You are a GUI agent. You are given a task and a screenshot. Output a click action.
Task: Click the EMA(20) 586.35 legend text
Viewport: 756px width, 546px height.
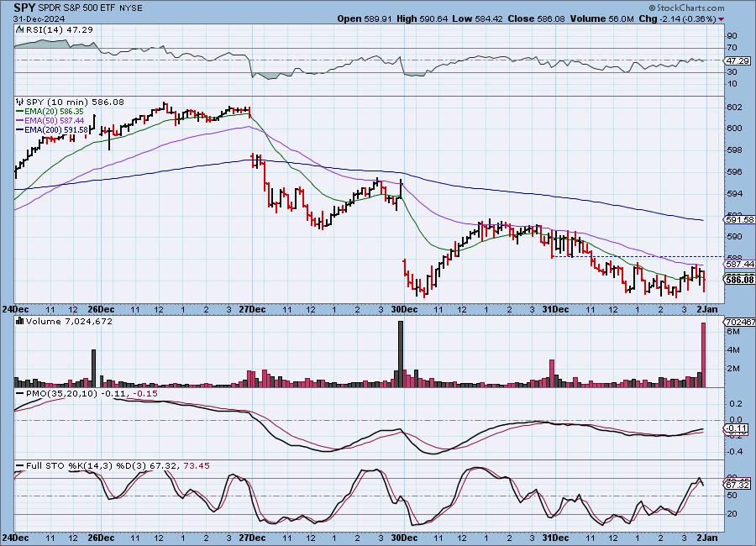[x=54, y=112]
